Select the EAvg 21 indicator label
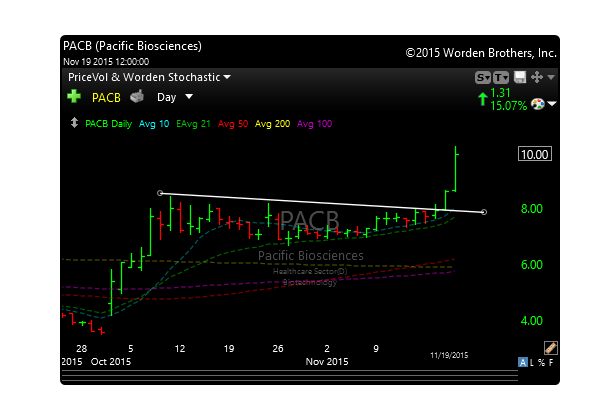This screenshot has height=400, width=600. tap(193, 124)
